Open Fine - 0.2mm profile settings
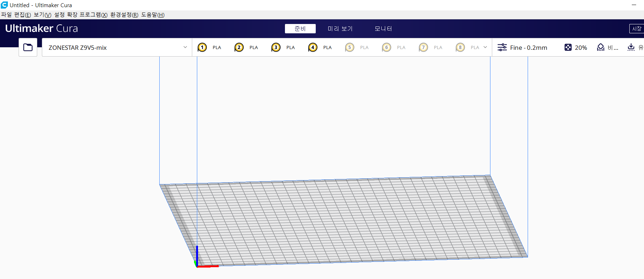This screenshot has height=279, width=644. tap(529, 48)
